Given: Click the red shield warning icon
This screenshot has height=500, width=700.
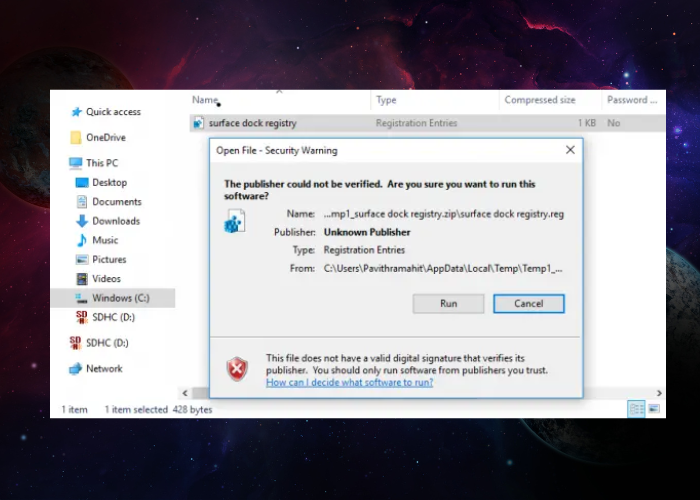Looking at the screenshot, I should click(x=237, y=369).
